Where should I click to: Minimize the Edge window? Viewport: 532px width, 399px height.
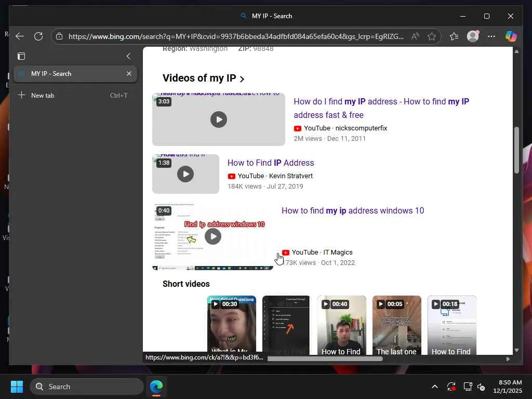coord(463,16)
